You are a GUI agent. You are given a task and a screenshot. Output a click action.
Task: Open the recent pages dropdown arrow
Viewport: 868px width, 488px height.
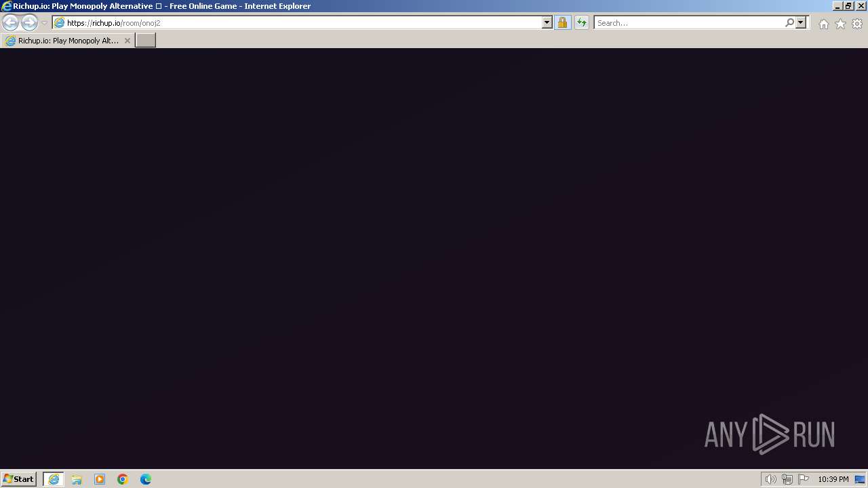point(44,23)
